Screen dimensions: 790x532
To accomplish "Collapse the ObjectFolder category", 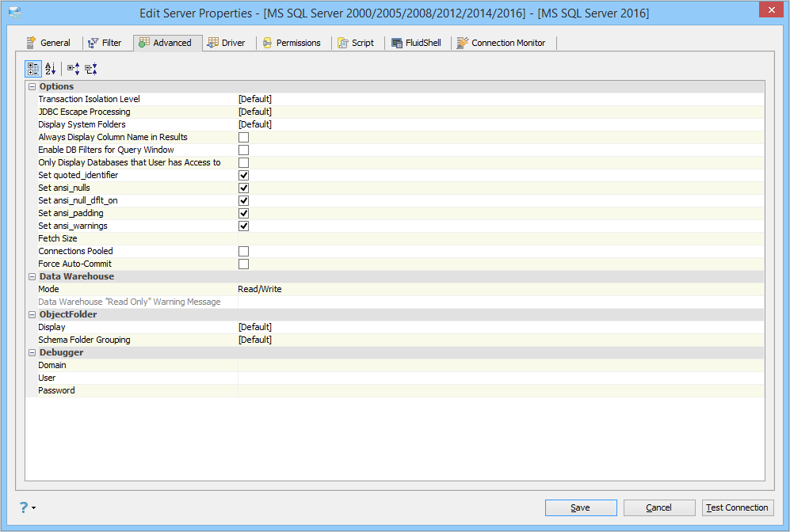I will coord(32,314).
